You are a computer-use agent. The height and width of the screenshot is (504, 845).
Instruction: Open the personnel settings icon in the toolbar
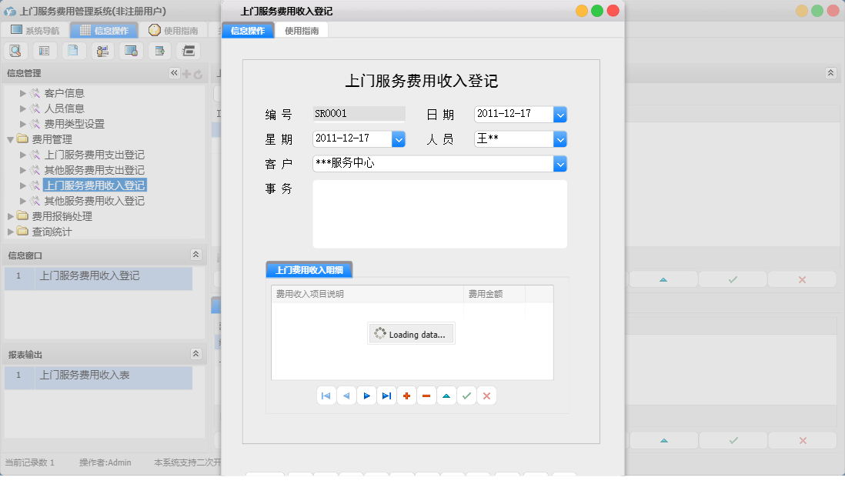click(102, 51)
